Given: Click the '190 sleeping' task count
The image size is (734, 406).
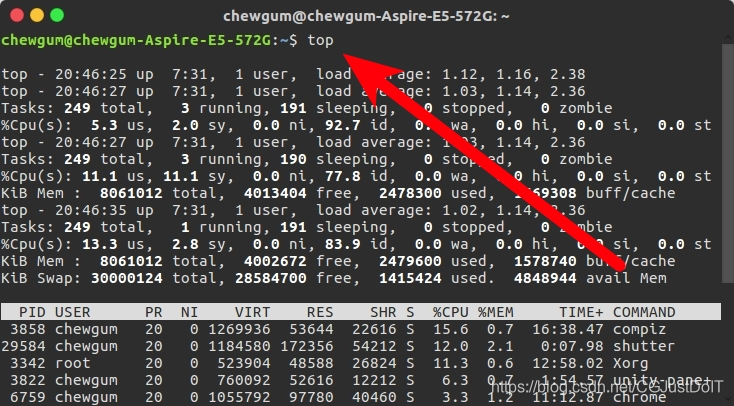Looking at the screenshot, I should (338, 159).
